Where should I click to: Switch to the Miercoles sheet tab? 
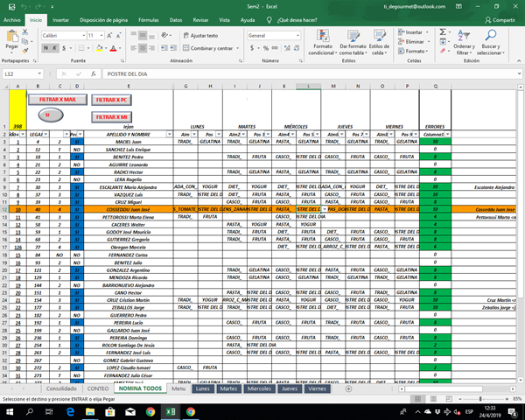coord(259,388)
